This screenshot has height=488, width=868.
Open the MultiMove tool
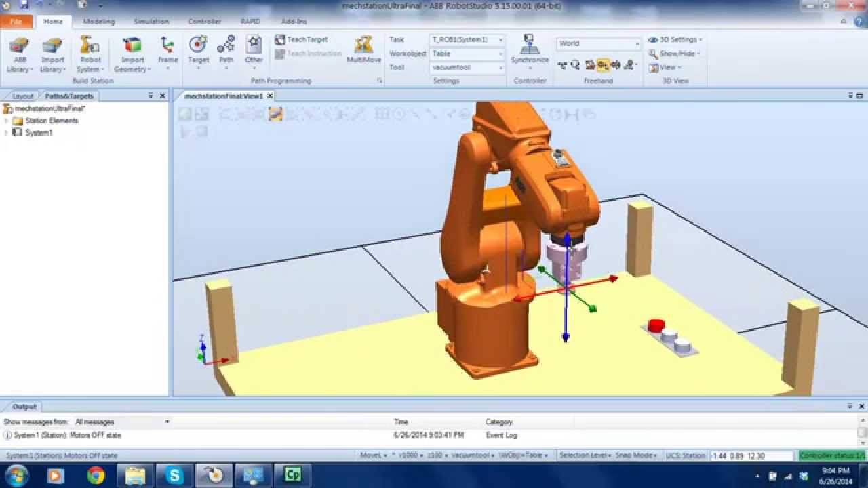click(363, 50)
